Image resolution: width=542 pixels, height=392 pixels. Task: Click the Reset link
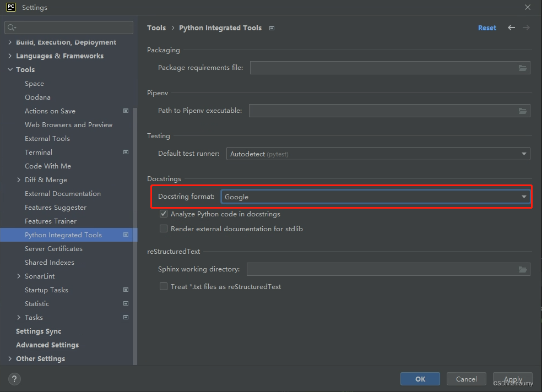[487, 28]
